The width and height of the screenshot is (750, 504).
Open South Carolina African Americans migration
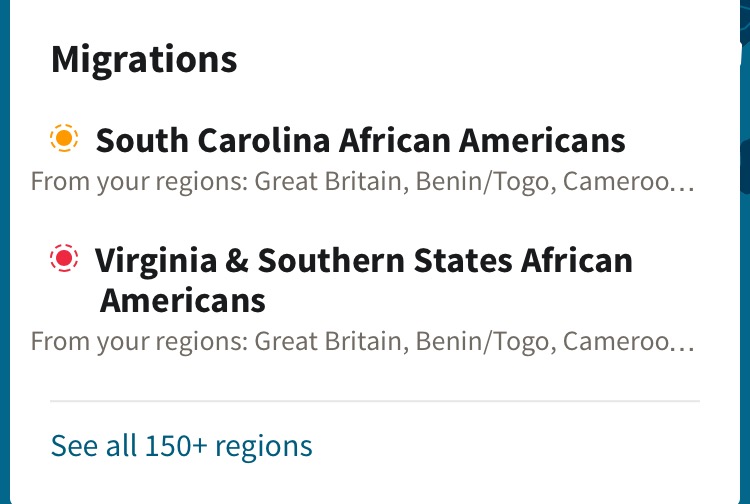pyautogui.click(x=360, y=140)
